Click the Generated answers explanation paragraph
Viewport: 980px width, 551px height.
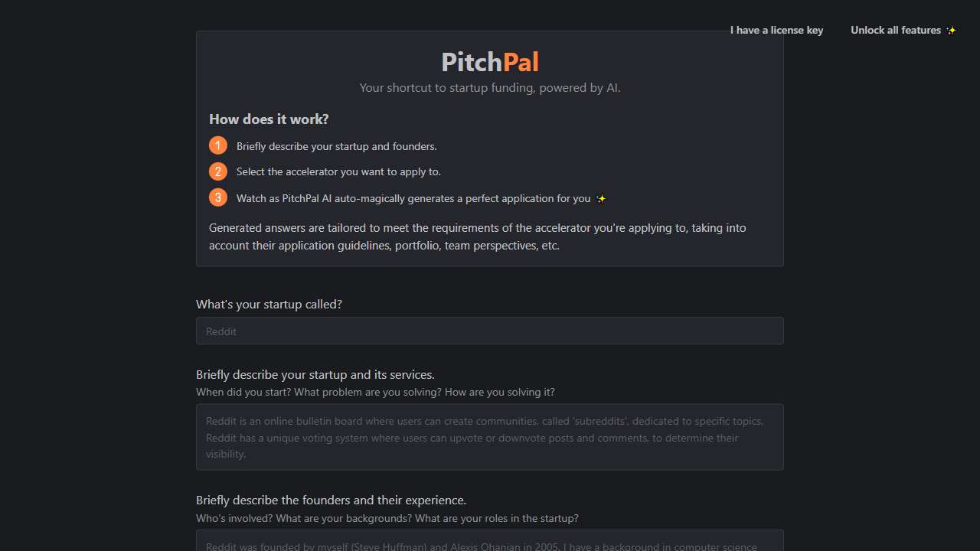(477, 236)
